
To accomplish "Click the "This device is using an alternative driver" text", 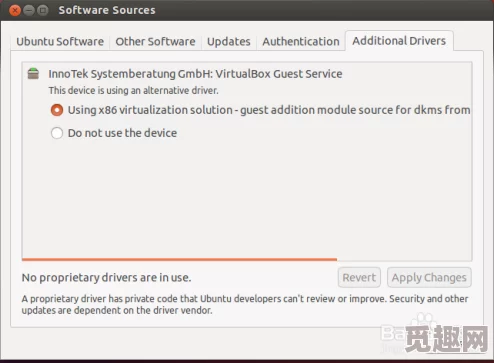I will pyautogui.click(x=133, y=90).
